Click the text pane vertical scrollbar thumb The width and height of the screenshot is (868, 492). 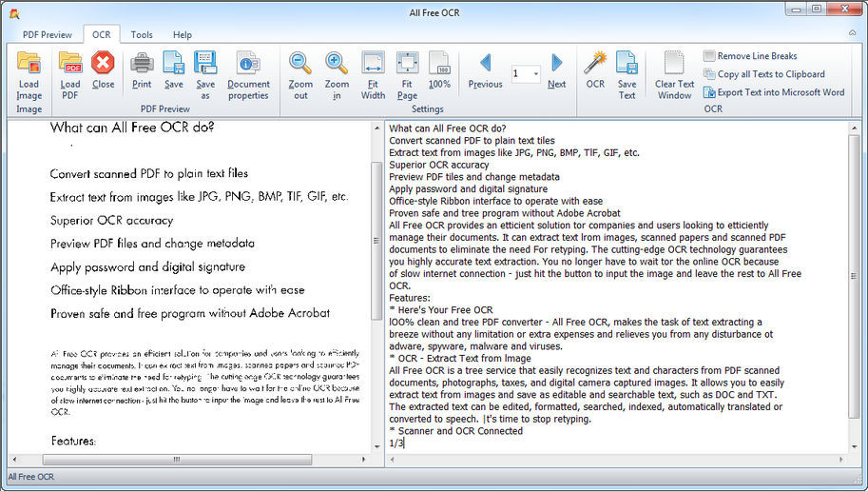(x=854, y=276)
